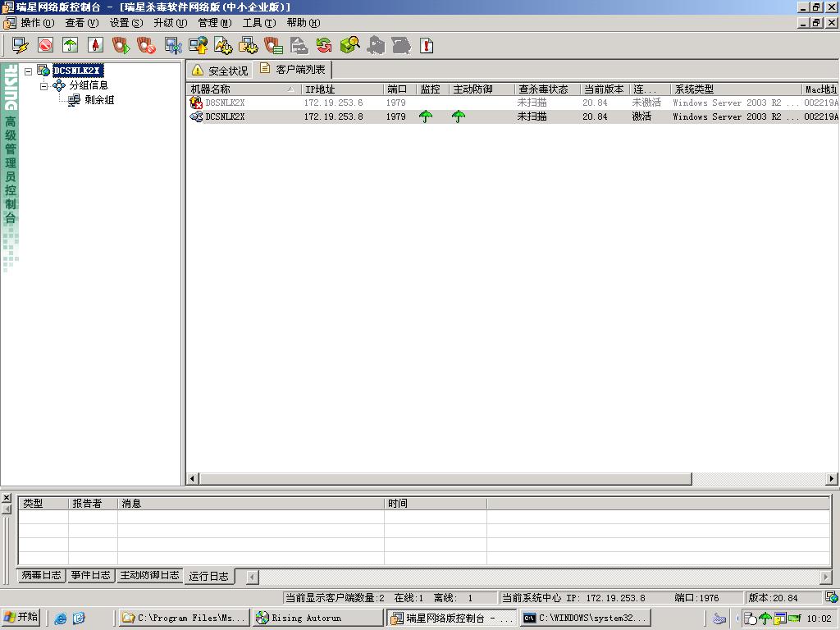Viewport: 840px width, 630px height.
Task: Click the computer with globe upgrade arrow icon
Action: pyautogui.click(x=199, y=46)
